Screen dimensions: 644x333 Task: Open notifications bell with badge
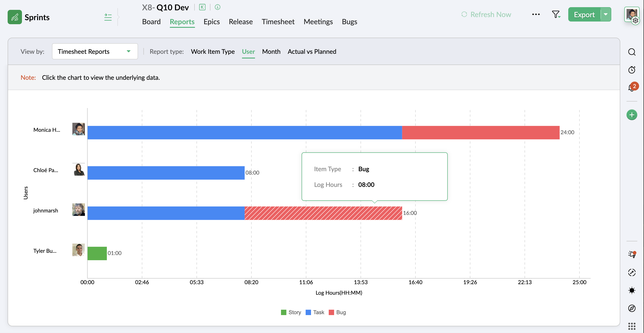tap(631, 87)
